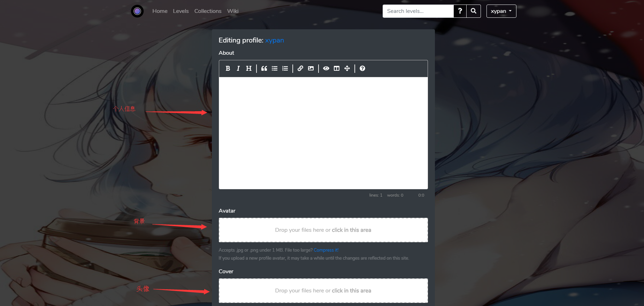The width and height of the screenshot is (644, 306).
Task: Open Collections in the navbar
Action: (208, 11)
